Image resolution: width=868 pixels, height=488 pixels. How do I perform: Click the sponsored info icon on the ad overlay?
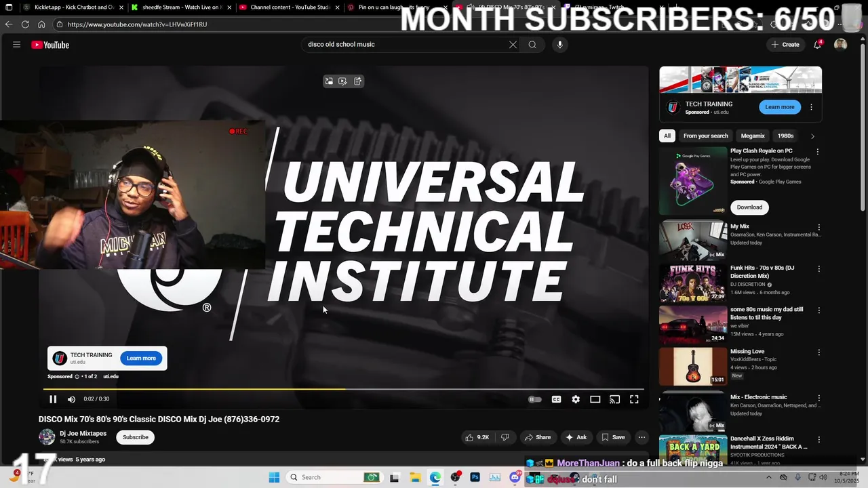(77, 376)
